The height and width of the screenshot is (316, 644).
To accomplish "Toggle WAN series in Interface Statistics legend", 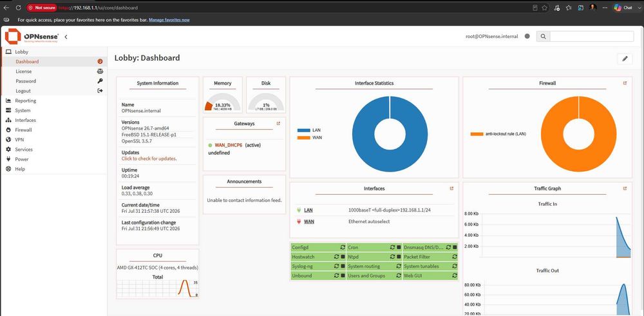I will coord(303,137).
